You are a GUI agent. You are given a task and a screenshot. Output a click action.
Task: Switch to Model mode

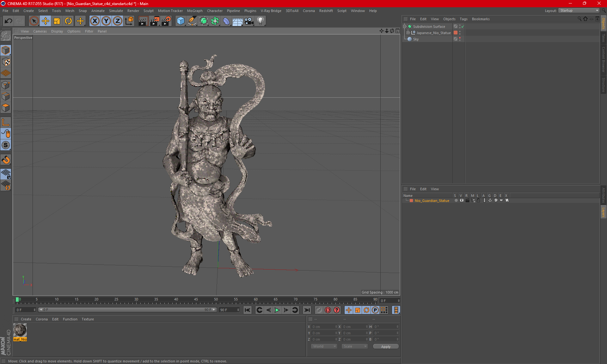pyautogui.click(x=6, y=51)
